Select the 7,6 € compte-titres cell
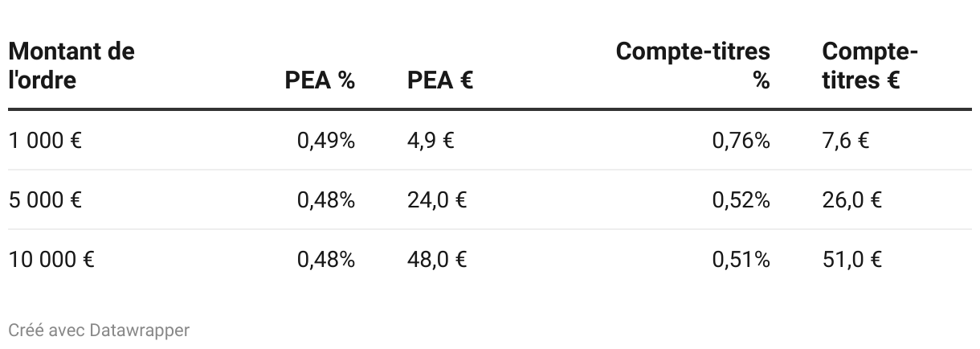980x349 pixels. (x=845, y=141)
